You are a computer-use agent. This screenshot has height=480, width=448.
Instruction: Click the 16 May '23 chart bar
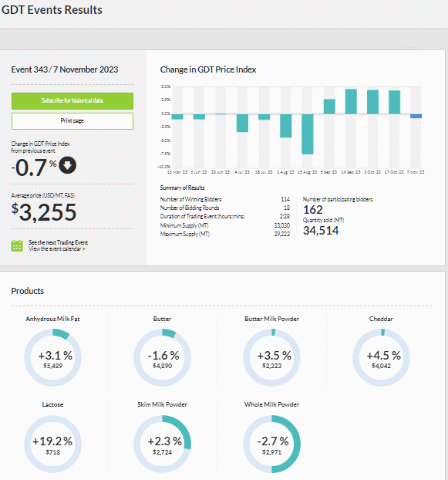(177, 117)
